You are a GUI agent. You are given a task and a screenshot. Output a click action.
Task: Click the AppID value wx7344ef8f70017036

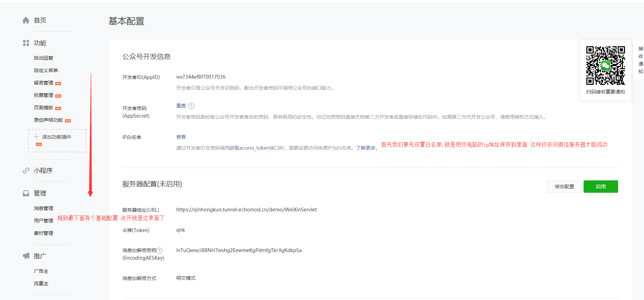click(201, 77)
